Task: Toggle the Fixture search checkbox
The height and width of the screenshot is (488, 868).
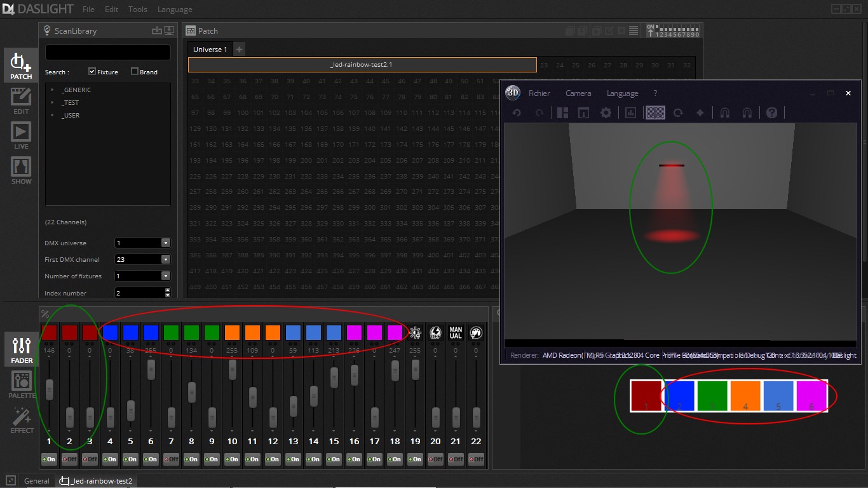Action: click(x=92, y=71)
